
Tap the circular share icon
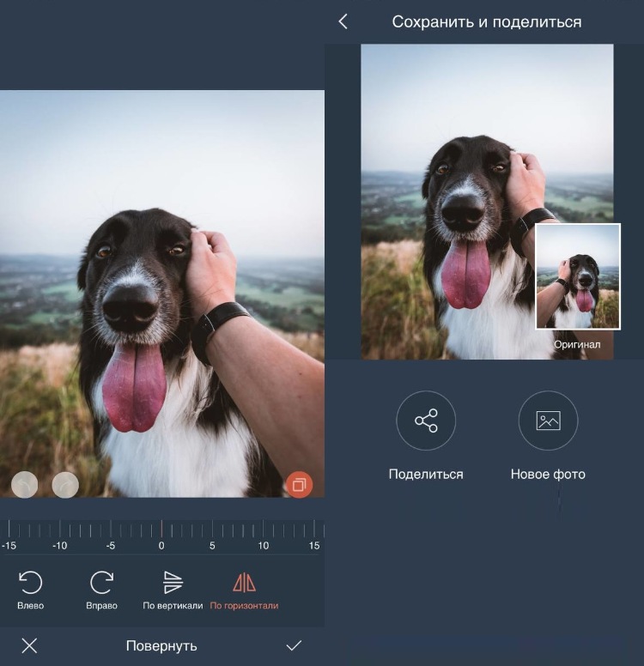(x=426, y=421)
